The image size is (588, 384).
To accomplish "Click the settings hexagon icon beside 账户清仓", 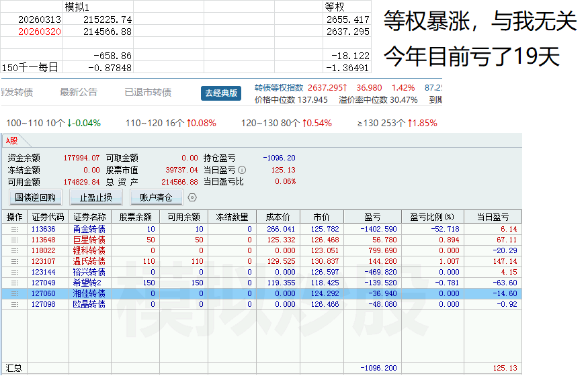I will [x=192, y=197].
